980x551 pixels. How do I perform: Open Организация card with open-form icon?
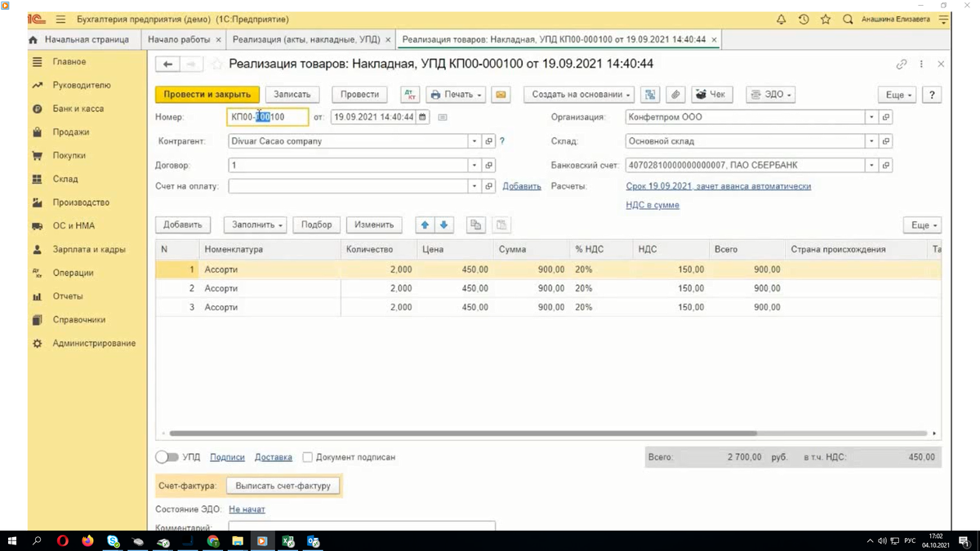pyautogui.click(x=886, y=118)
